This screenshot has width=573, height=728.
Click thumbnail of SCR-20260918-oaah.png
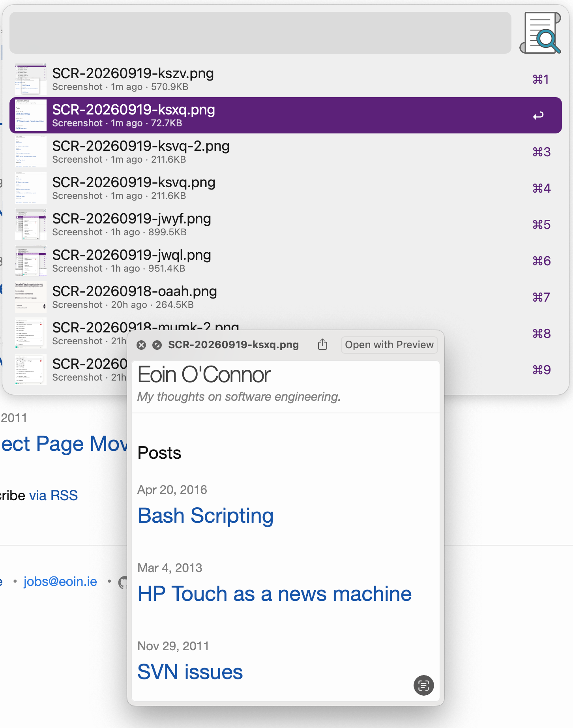point(31,297)
